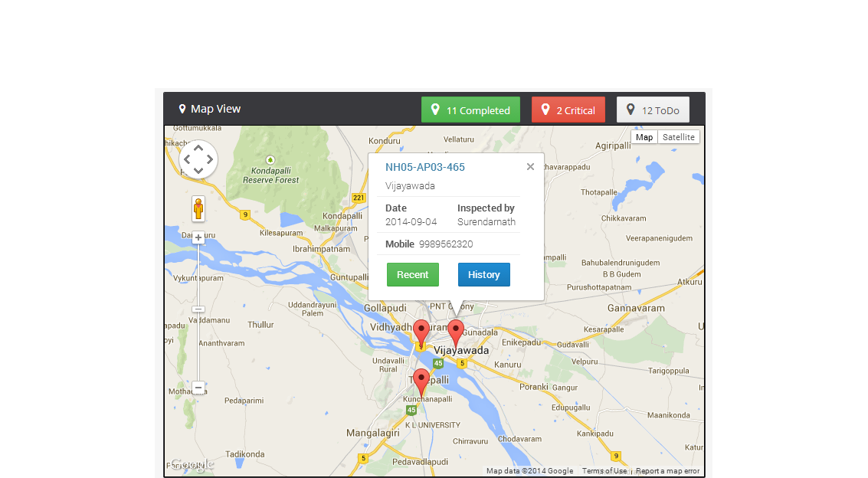
Task: Click the green Recent button
Action: 412,274
